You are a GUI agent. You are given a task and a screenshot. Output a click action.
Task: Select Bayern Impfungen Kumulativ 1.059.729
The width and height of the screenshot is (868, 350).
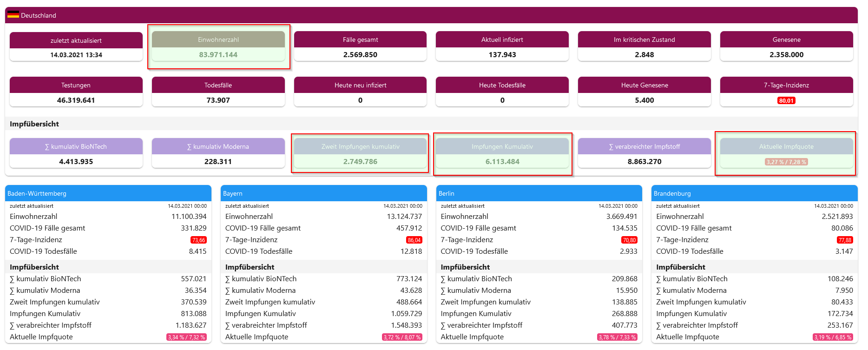pos(407,314)
